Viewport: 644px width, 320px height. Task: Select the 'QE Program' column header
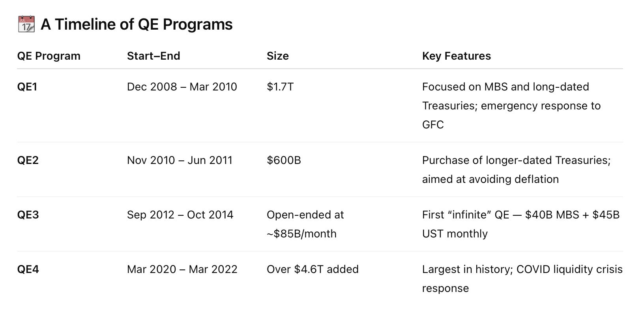(x=49, y=56)
